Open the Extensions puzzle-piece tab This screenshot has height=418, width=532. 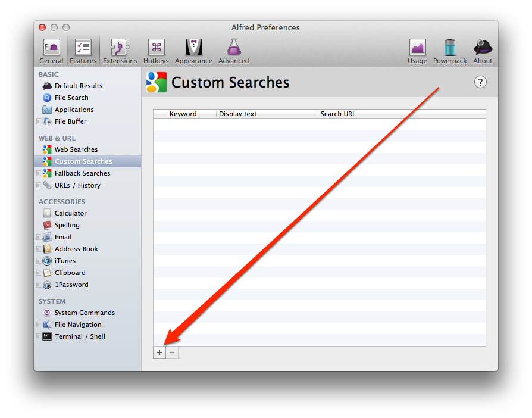(120, 51)
